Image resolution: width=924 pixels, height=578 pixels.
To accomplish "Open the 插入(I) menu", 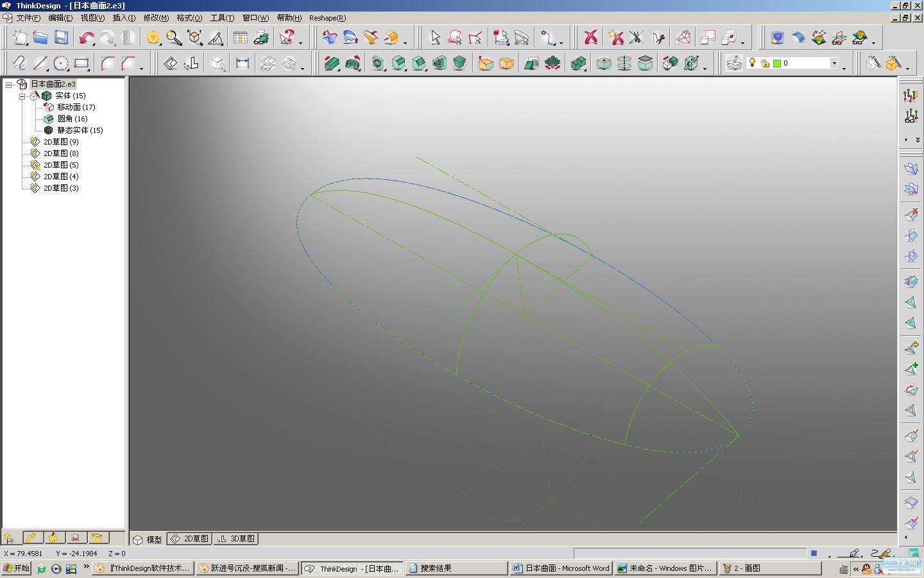I will tap(124, 18).
